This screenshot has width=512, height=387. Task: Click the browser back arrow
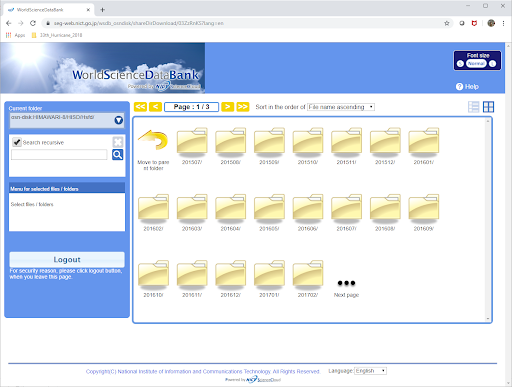9,23
